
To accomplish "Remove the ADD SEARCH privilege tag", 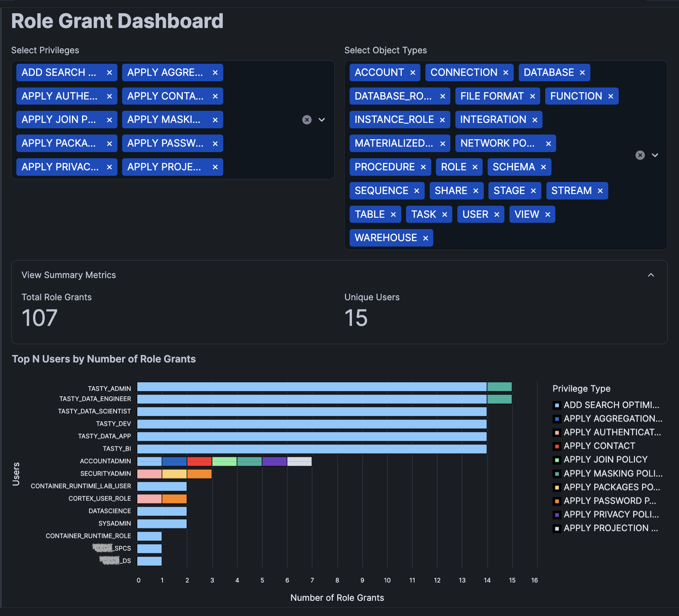I will [109, 73].
